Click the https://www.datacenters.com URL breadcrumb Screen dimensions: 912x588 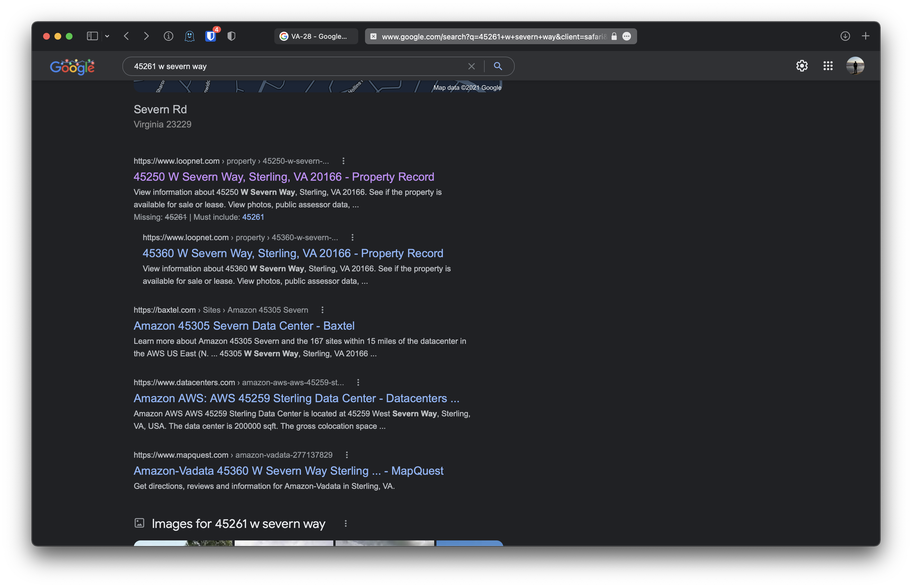(x=239, y=383)
